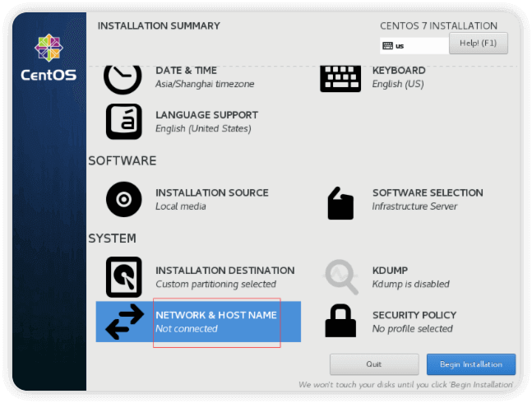This screenshot has height=403, width=532.
Task: Click the Installation Destination hard drive icon
Action: click(x=124, y=277)
